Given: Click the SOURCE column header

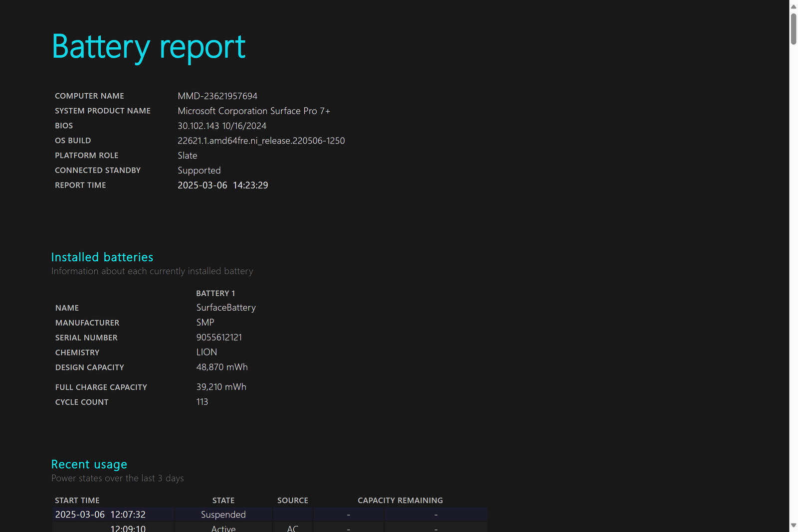Looking at the screenshot, I should [x=293, y=500].
